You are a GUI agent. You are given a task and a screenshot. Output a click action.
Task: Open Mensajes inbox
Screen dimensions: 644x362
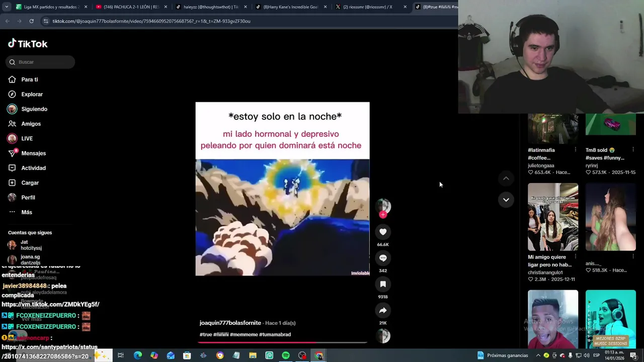27,153
